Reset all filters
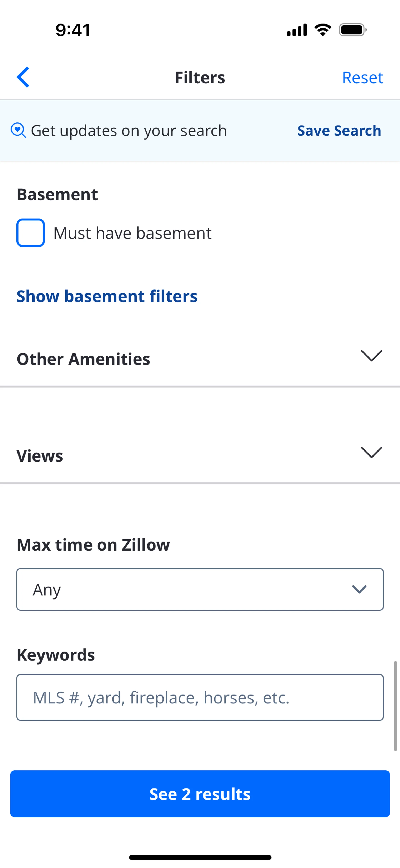Screen dimensions: 400x868 click(362, 78)
